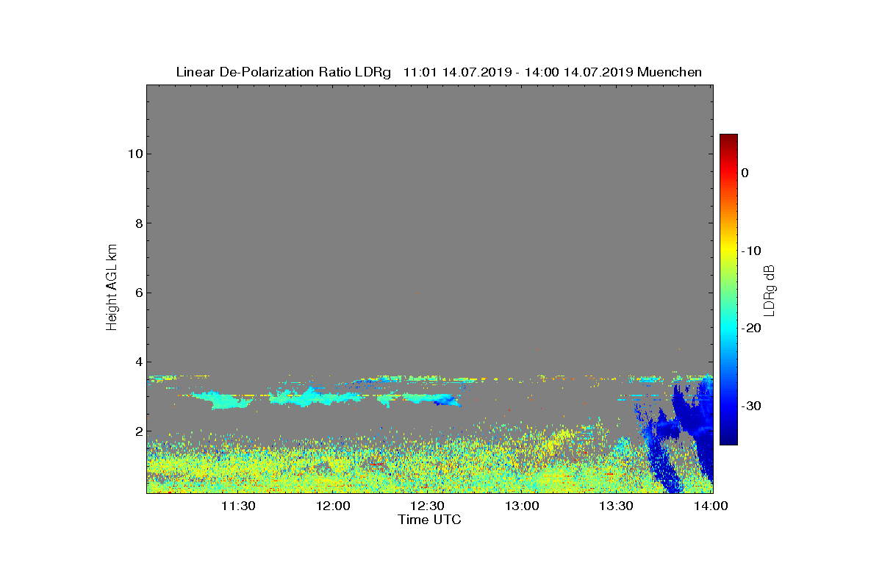Screen dimensions: 882x588
Task: Click the dark blue bottom of colorbar
Action: [728, 440]
